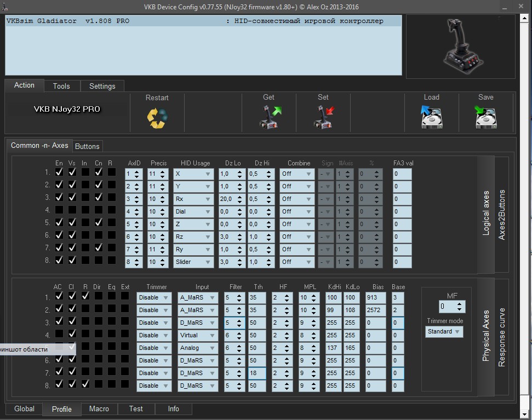Open the Axes2Buttons vertical tab
The width and height of the screenshot is (532, 420).
(x=501, y=215)
